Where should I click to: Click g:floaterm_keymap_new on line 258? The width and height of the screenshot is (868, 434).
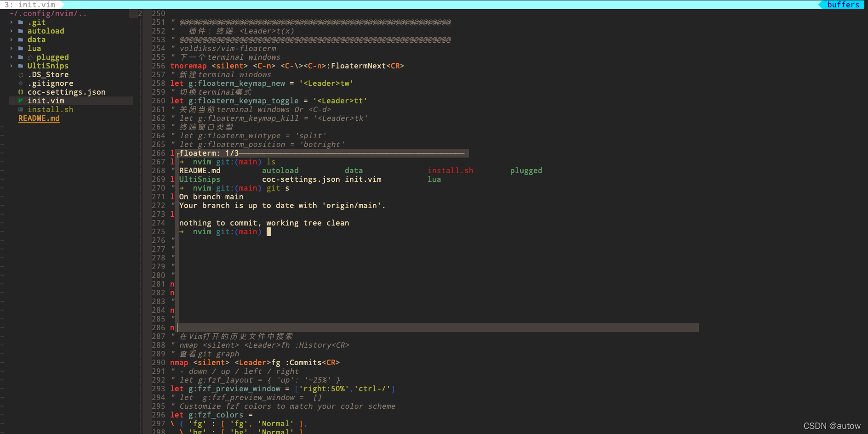[x=237, y=84]
